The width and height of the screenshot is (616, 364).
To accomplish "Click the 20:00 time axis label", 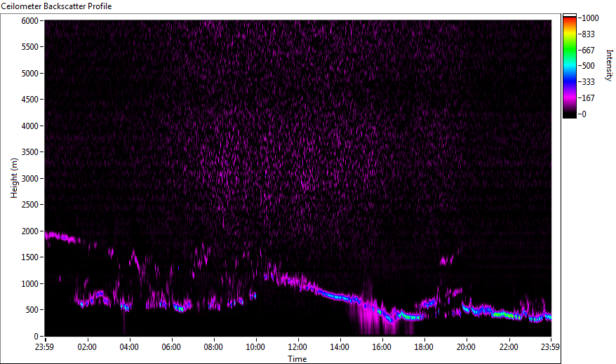I will [466, 347].
